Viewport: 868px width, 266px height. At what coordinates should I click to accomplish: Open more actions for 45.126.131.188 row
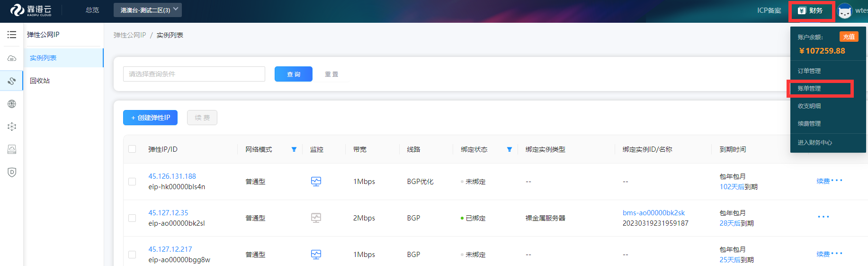click(x=837, y=180)
